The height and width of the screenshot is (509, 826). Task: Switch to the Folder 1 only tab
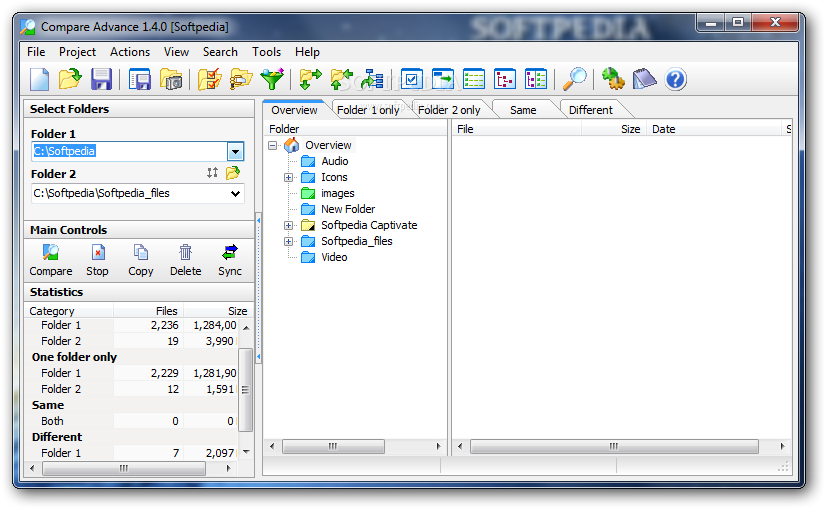[x=368, y=110]
